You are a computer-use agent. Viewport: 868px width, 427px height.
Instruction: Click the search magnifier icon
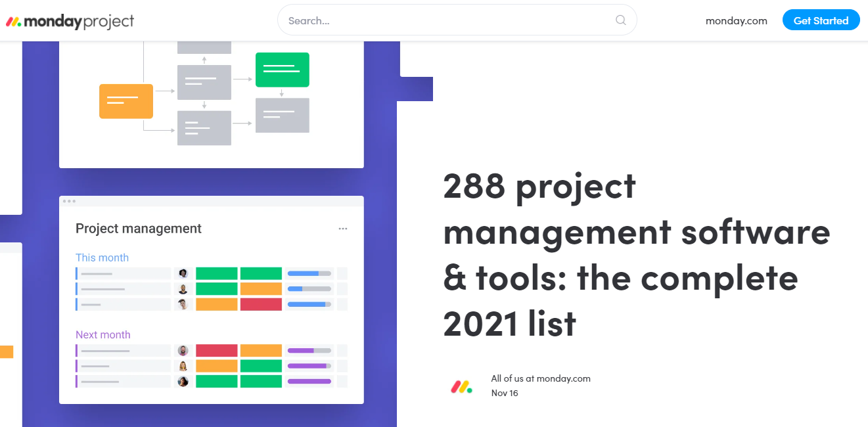pos(620,20)
